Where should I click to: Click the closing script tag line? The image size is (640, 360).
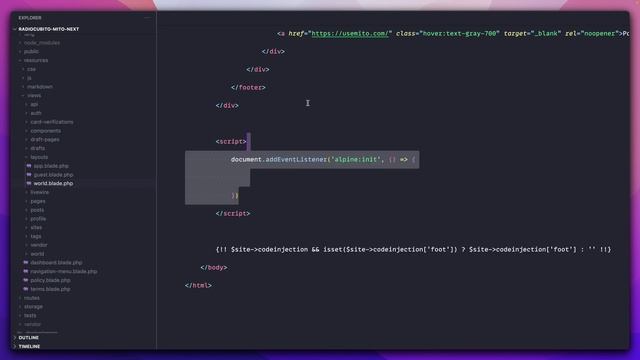click(233, 213)
